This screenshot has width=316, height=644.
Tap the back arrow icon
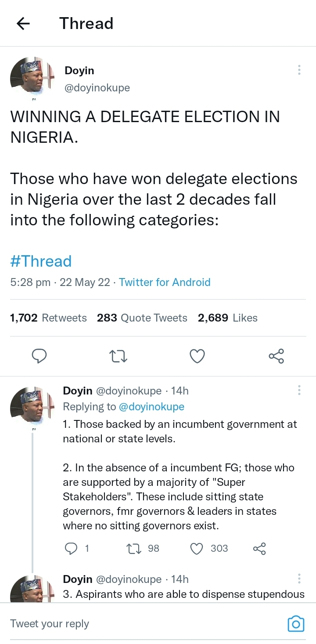(x=23, y=24)
